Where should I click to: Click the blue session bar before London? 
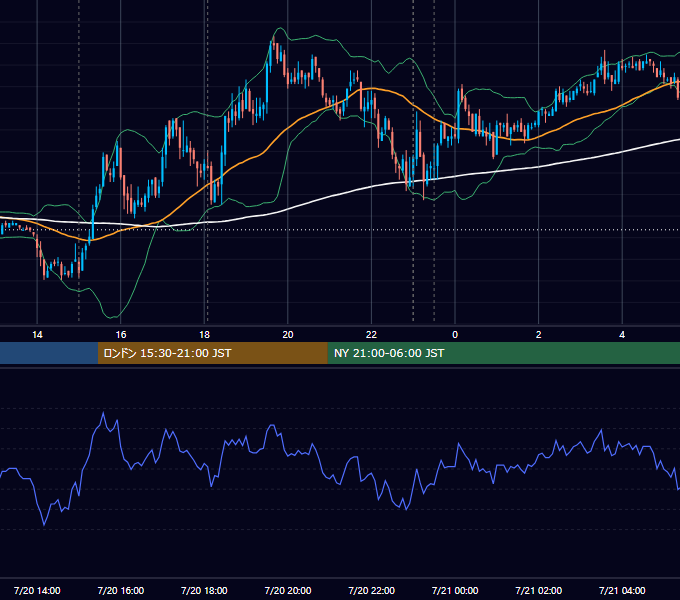[49, 353]
